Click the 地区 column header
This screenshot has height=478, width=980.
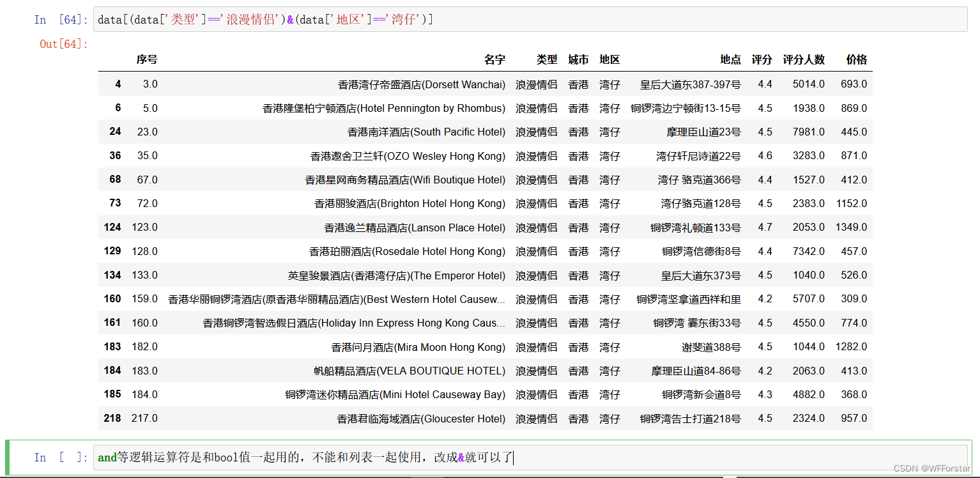[x=609, y=59]
